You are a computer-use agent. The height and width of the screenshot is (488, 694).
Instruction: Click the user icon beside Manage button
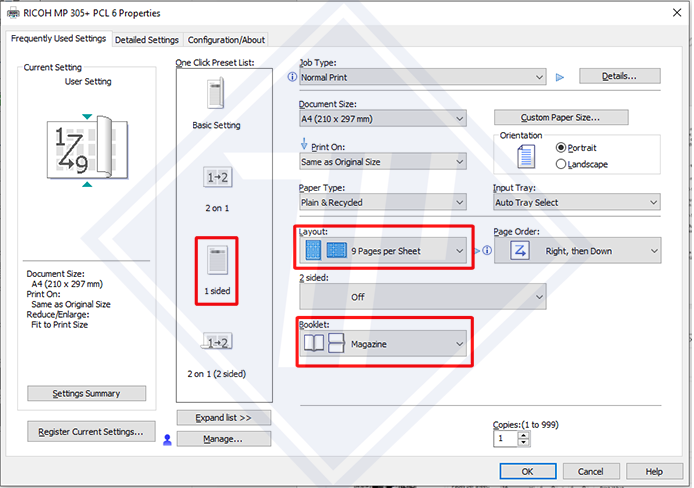[167, 439]
